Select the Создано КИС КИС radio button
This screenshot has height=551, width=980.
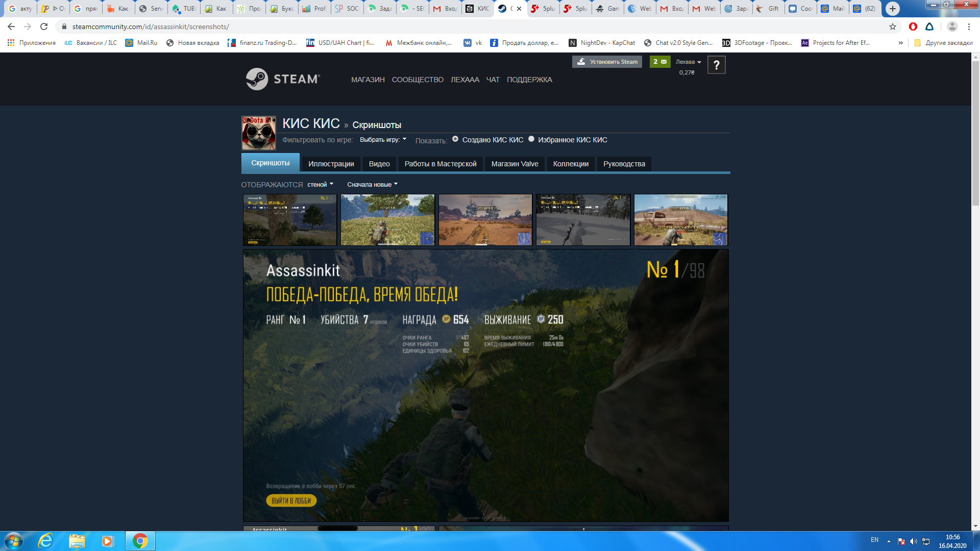click(x=455, y=139)
